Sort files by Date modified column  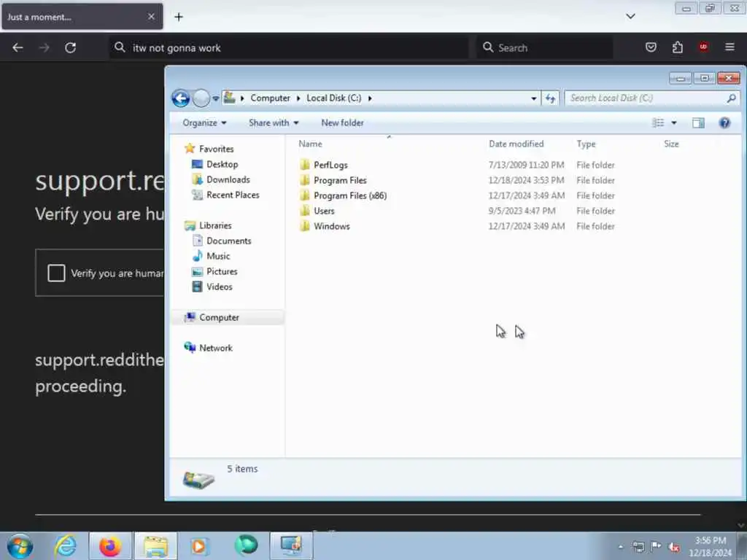[x=516, y=144]
